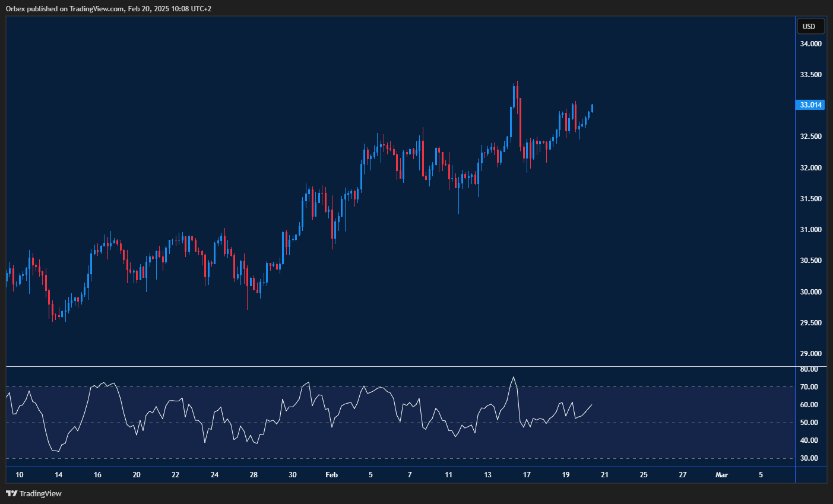
Task: Select the Mar label on the time axis
Action: pos(721,475)
